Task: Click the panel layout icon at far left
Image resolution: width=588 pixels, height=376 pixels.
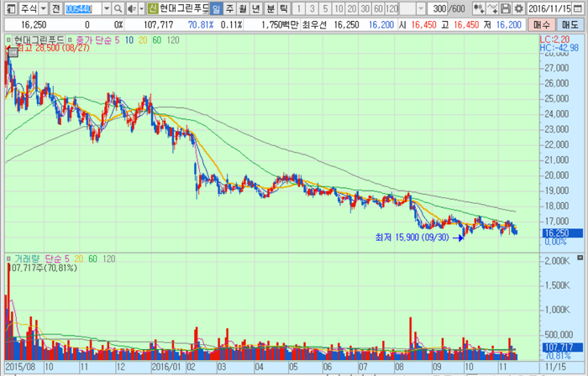Action: (9, 8)
